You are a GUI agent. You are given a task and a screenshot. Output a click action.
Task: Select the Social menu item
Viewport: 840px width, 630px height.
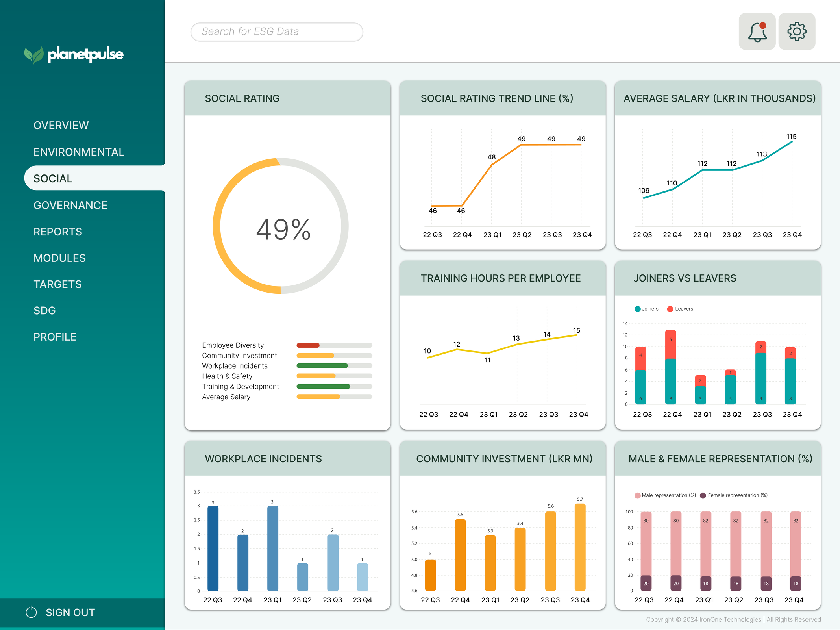pos(94,178)
